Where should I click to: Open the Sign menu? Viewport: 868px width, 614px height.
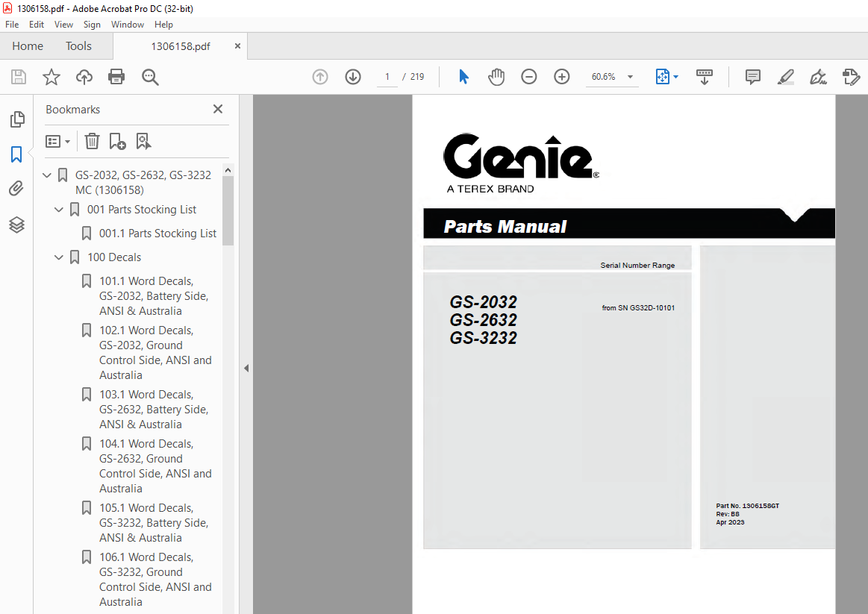pyautogui.click(x=92, y=25)
